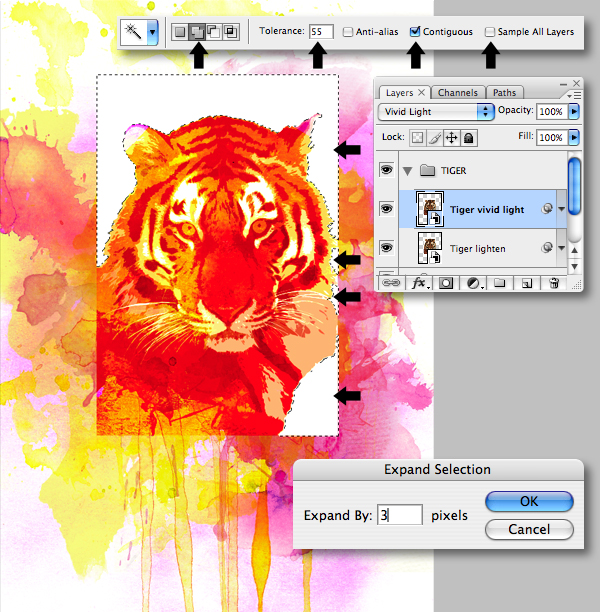Screen dimensions: 600x612
Task: Click Tiger vivid light smart filter icon
Action: coord(547,209)
